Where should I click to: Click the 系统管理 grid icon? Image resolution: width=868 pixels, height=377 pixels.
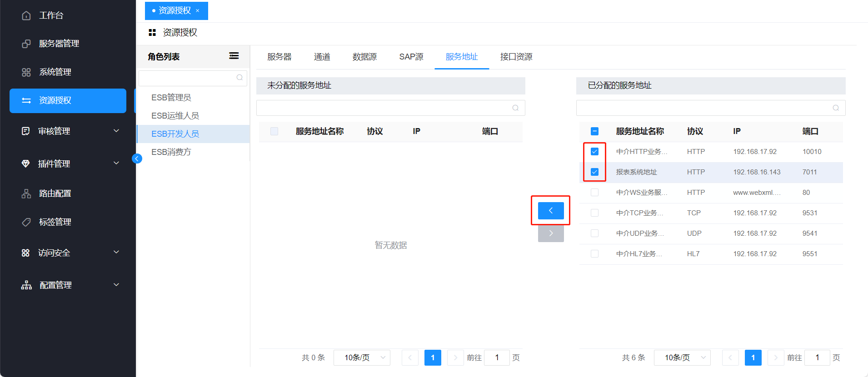26,72
